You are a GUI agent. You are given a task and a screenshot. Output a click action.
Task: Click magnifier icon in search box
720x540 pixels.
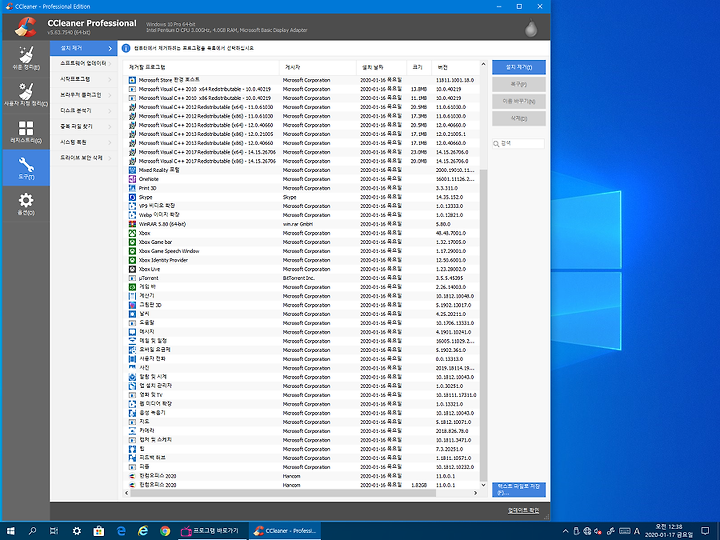tap(496, 144)
